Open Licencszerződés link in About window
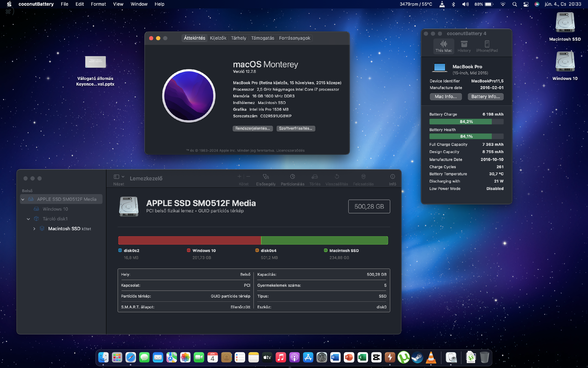This screenshot has width=588, height=368. click(x=290, y=150)
